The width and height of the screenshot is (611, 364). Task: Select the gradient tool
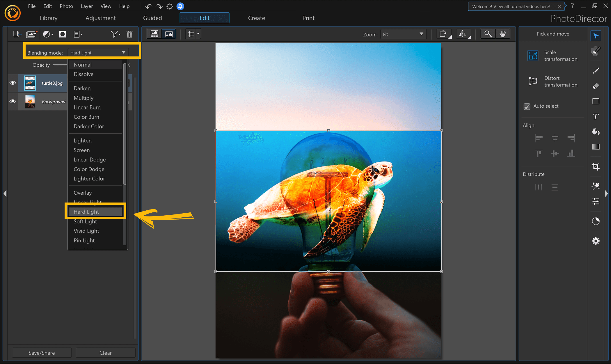pyautogui.click(x=596, y=147)
